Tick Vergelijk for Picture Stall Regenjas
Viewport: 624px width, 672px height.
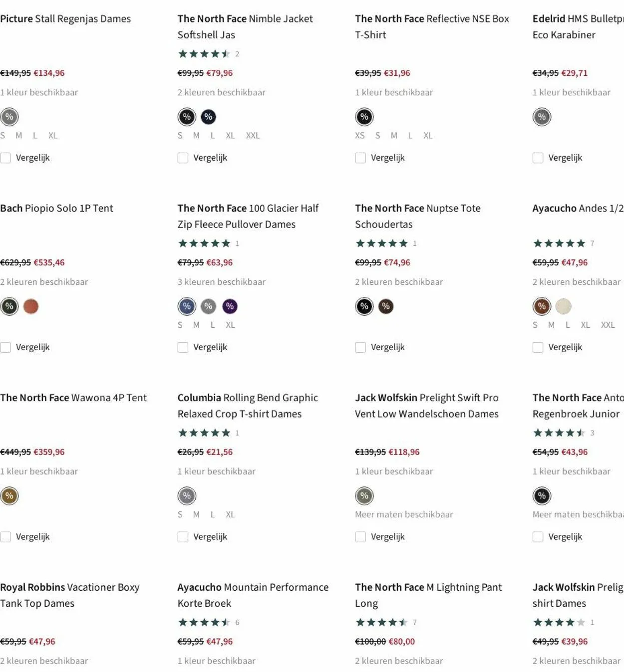click(5, 158)
